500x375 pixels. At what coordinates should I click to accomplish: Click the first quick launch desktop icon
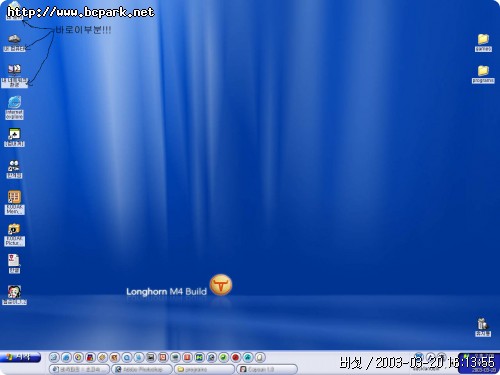tap(54, 358)
